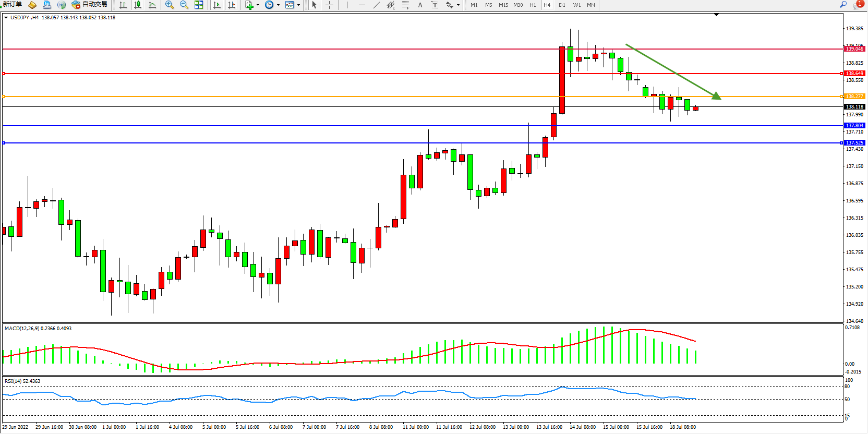Expand the indicators list dropdown arrow

(258, 5)
